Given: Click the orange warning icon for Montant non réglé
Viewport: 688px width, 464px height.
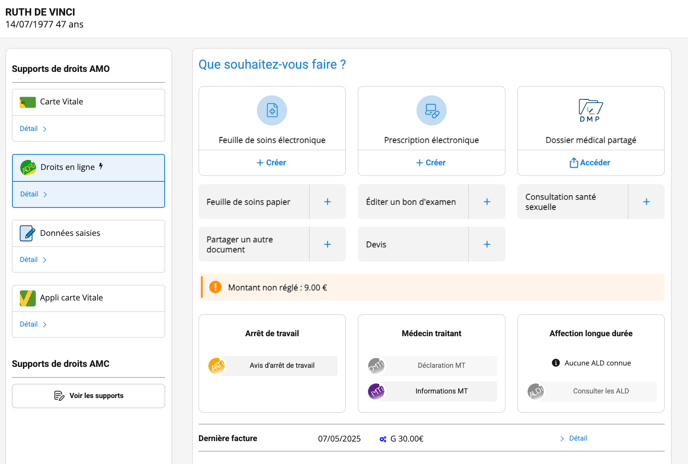Looking at the screenshot, I should 215,287.
